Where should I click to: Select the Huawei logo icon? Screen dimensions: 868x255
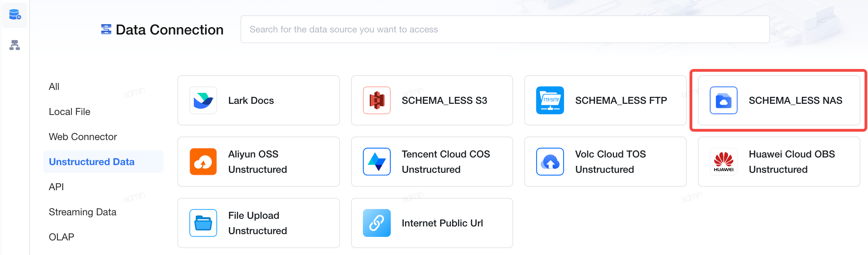click(724, 162)
